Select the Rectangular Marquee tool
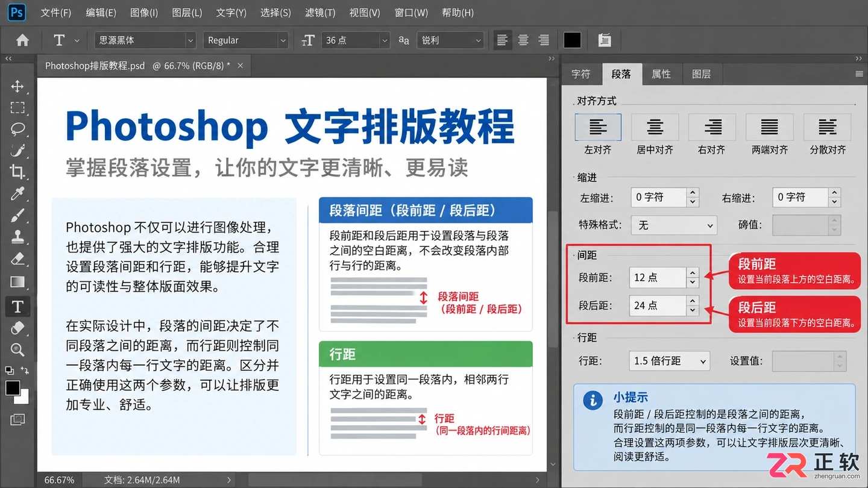 [17, 108]
